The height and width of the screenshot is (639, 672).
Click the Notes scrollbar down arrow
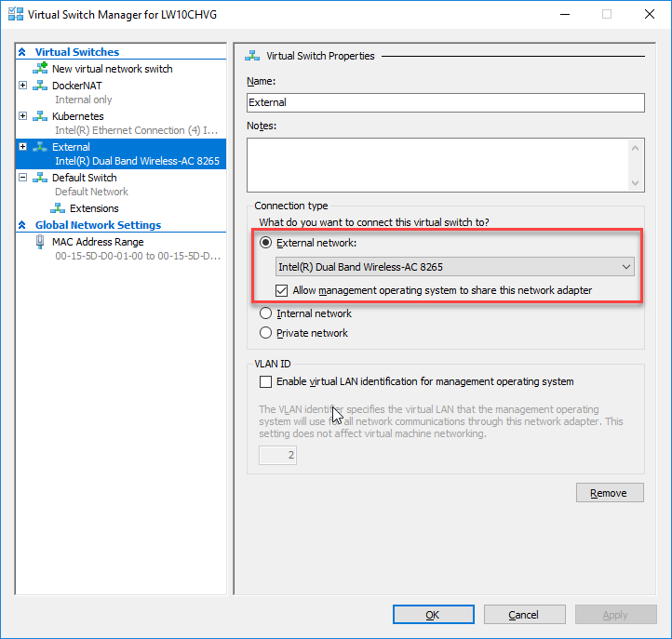635,183
